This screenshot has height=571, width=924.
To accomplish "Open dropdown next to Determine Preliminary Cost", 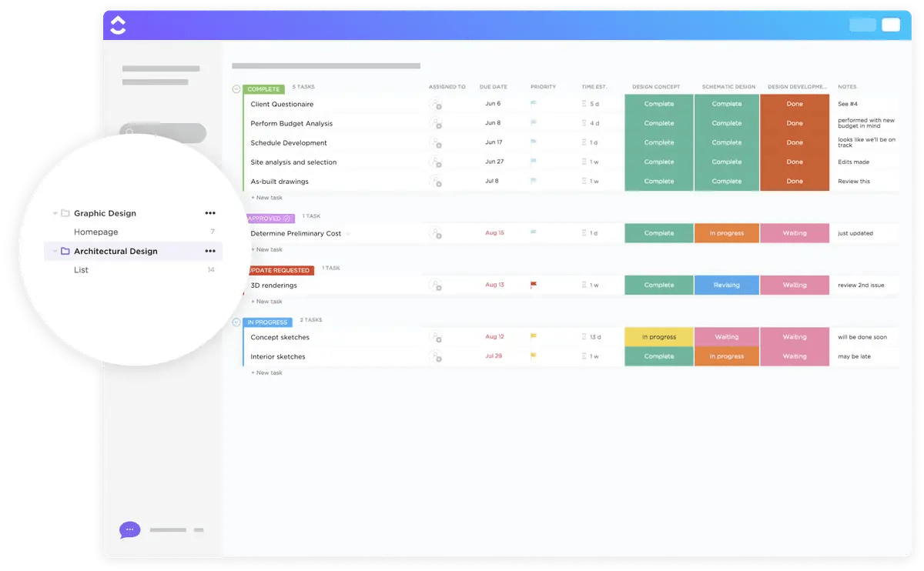I will [349, 233].
